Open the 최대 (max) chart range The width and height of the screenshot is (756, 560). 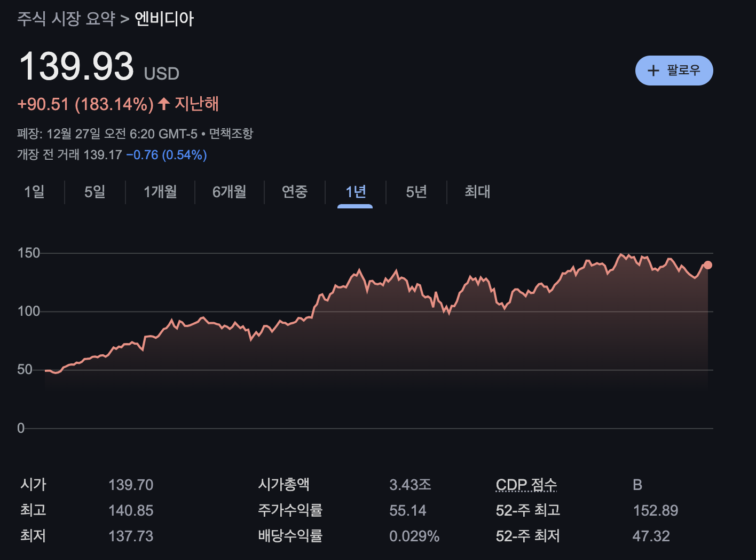[x=477, y=192]
